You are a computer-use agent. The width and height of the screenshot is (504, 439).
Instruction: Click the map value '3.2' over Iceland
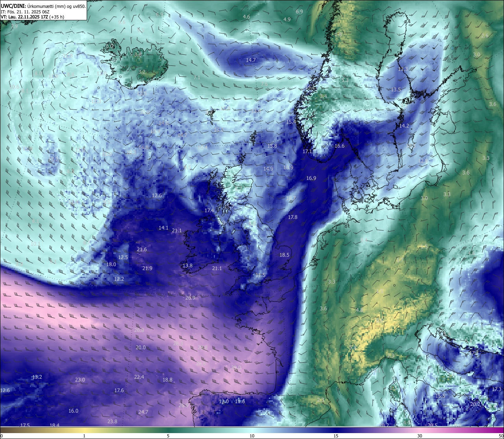pyautogui.click(x=142, y=72)
